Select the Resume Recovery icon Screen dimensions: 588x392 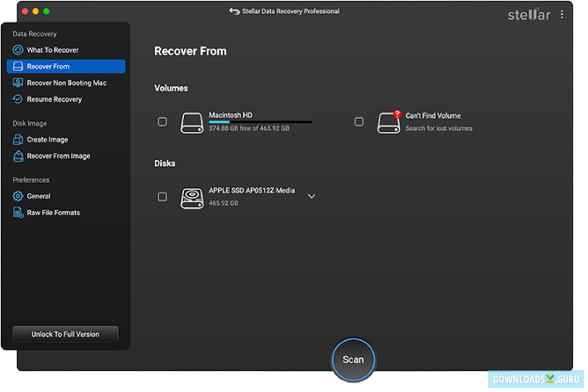(x=17, y=99)
